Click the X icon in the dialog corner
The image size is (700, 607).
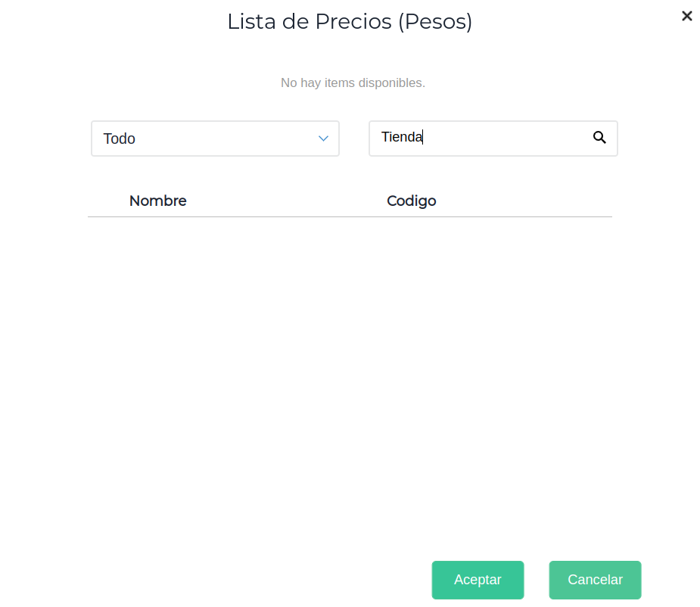(x=686, y=16)
